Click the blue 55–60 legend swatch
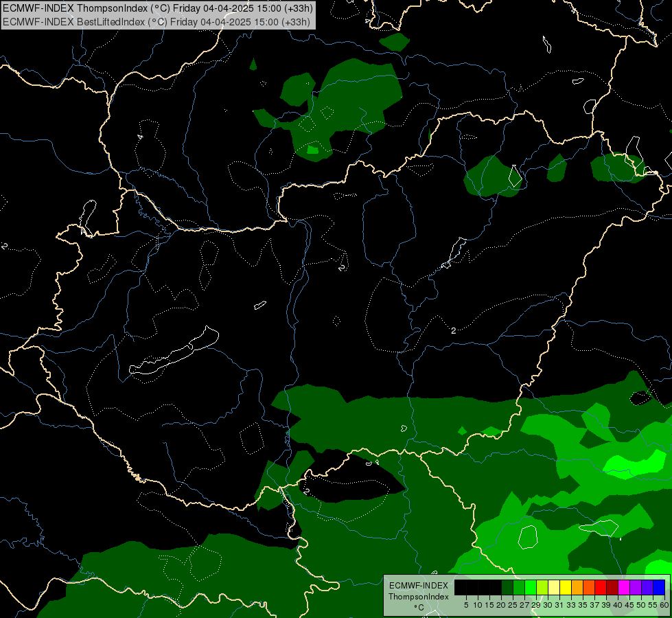The image size is (672, 618). (x=659, y=587)
